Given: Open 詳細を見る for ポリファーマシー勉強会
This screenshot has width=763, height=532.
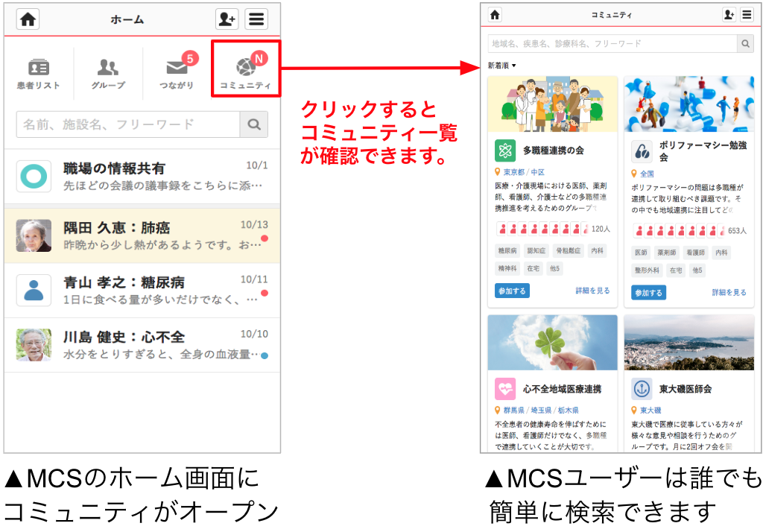Looking at the screenshot, I should coord(729,292).
